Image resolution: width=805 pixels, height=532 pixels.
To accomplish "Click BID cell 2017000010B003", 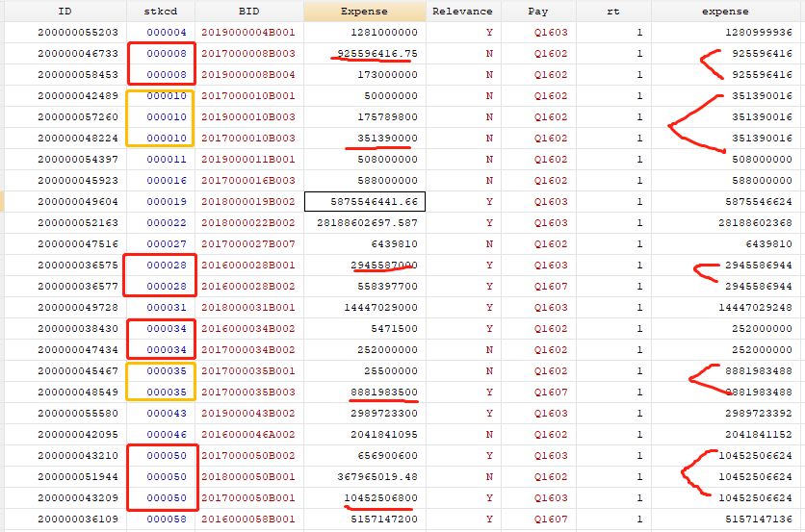I will click(248, 138).
